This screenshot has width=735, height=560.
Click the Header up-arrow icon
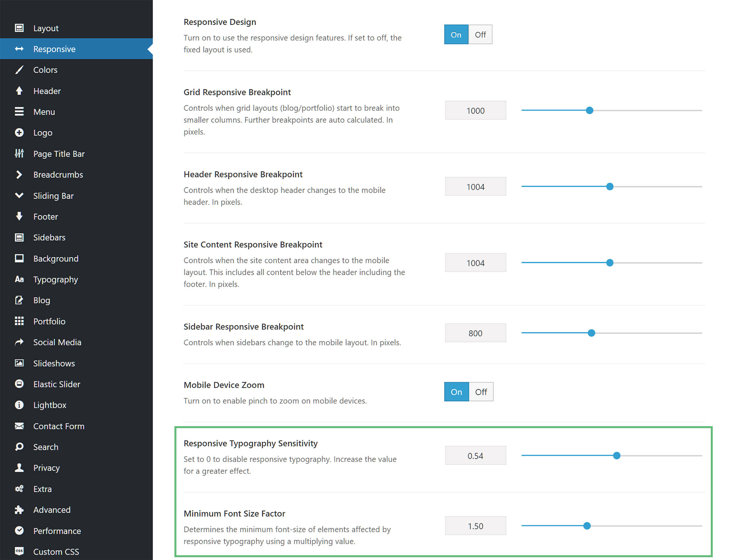[19, 91]
